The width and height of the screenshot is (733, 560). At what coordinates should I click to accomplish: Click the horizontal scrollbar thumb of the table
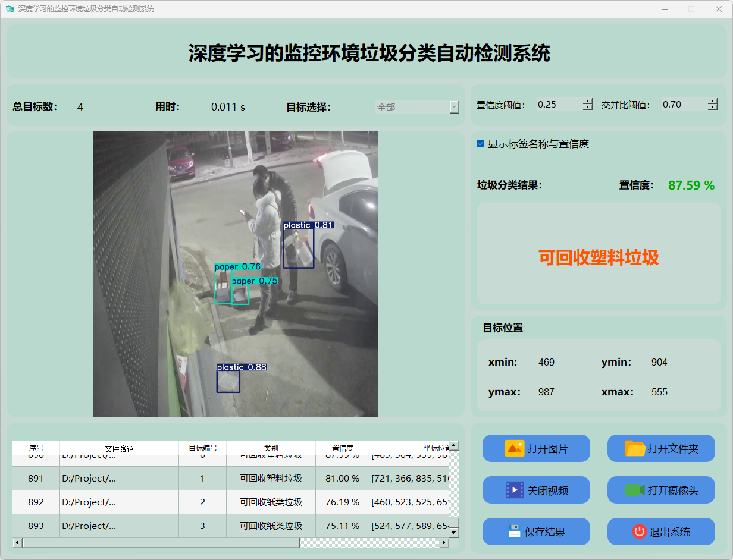161,543
